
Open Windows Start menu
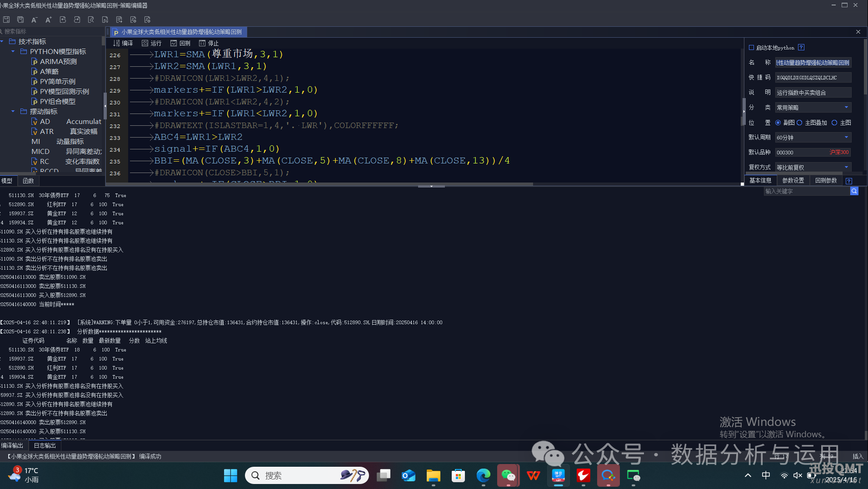click(x=230, y=475)
